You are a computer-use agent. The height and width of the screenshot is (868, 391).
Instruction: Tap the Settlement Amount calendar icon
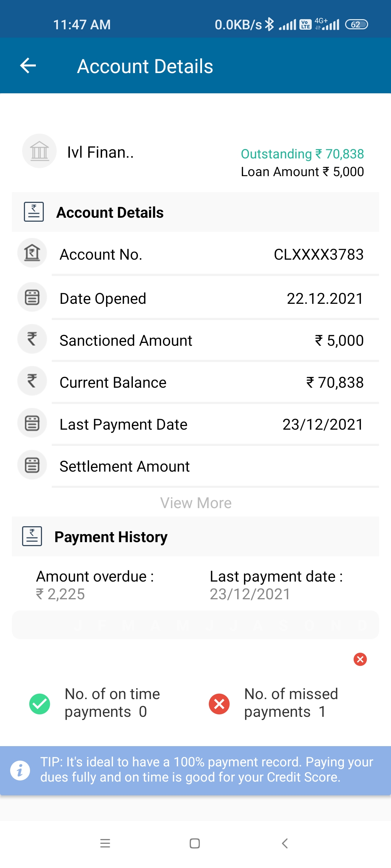click(x=32, y=465)
